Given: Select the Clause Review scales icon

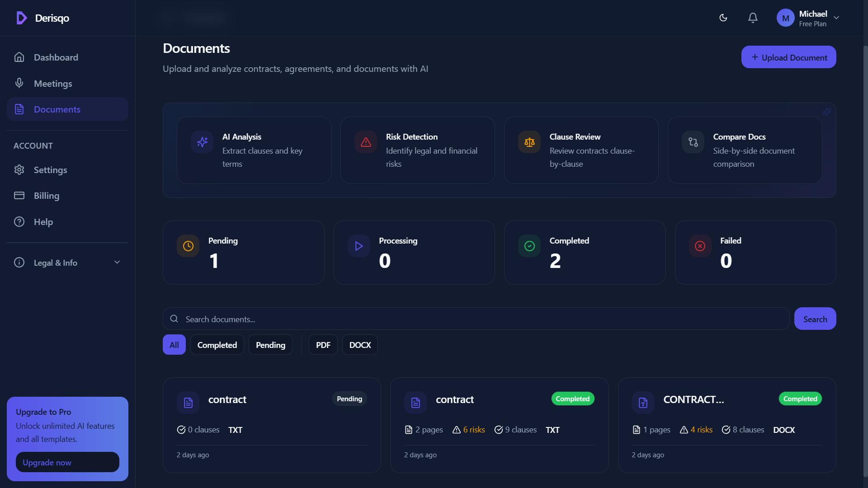Looking at the screenshot, I should point(529,142).
